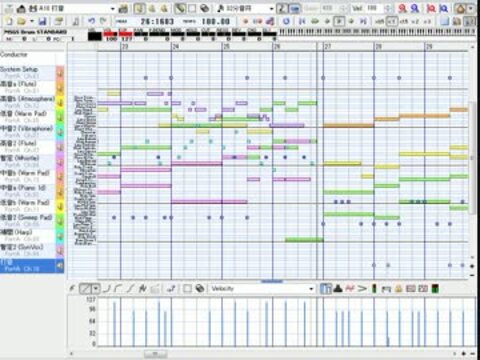Click the horizontal scrollbar thumb at the bottom
The width and height of the screenshot is (480, 360).
[x=156, y=354]
